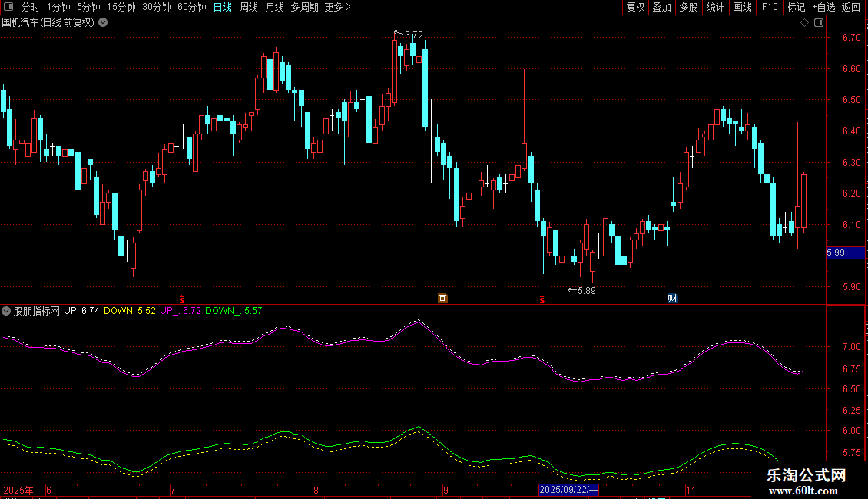The image size is (868, 499).
Task: Collapse the 股朋指标网 indicator panel arrow
Action: 6,311
